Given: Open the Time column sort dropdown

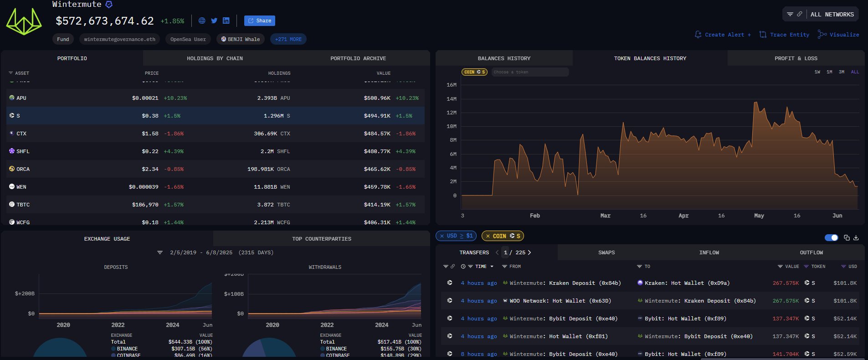Looking at the screenshot, I should tap(492, 267).
